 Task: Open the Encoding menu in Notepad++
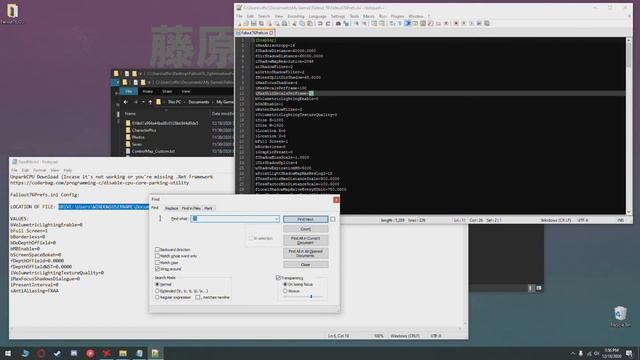(296, 16)
